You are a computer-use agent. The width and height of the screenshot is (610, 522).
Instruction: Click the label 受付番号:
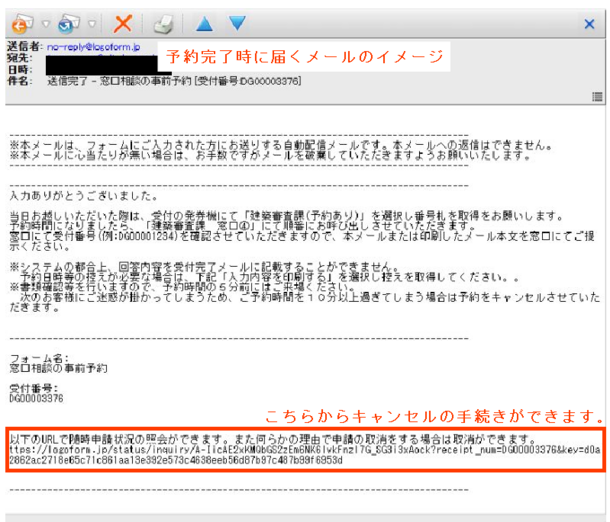pyautogui.click(x=34, y=388)
